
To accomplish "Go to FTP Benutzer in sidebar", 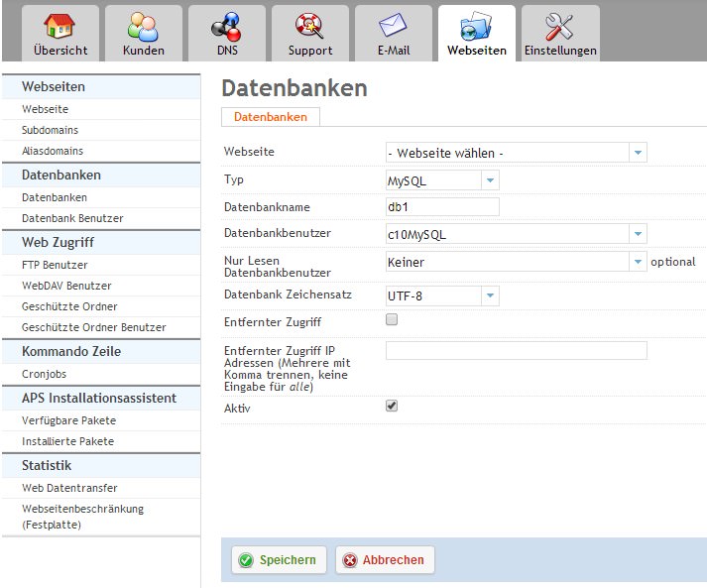I will point(55,265).
